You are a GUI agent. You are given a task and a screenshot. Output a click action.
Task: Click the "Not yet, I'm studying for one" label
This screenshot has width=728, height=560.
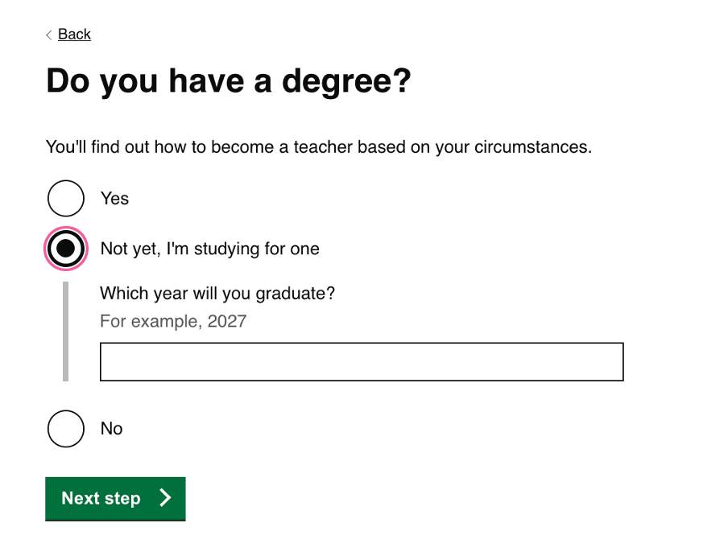(209, 249)
